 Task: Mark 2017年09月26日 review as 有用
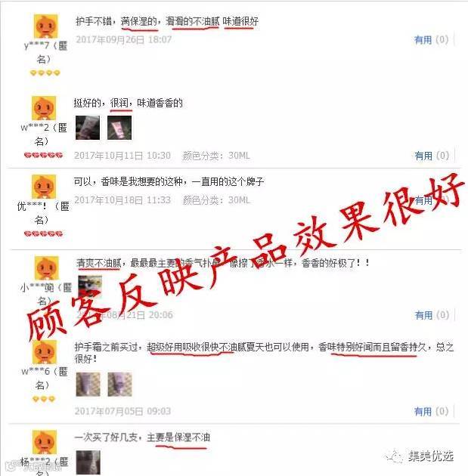[x=431, y=40]
